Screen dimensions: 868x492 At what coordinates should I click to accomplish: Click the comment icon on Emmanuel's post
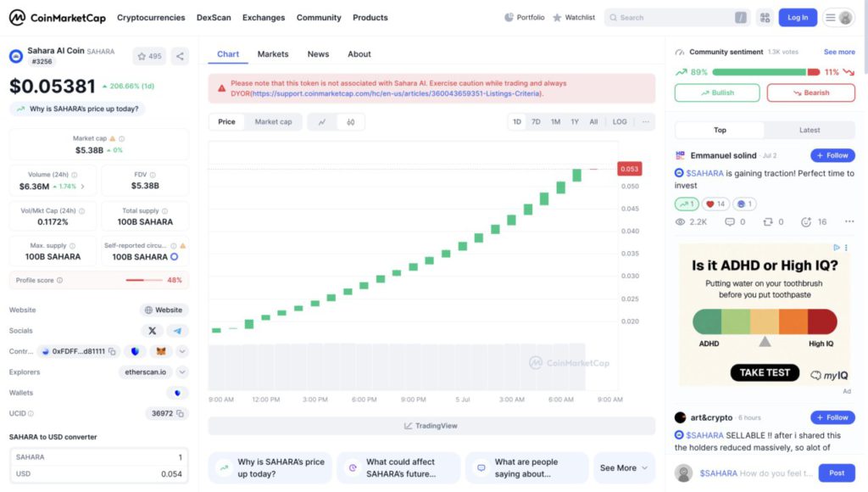730,221
